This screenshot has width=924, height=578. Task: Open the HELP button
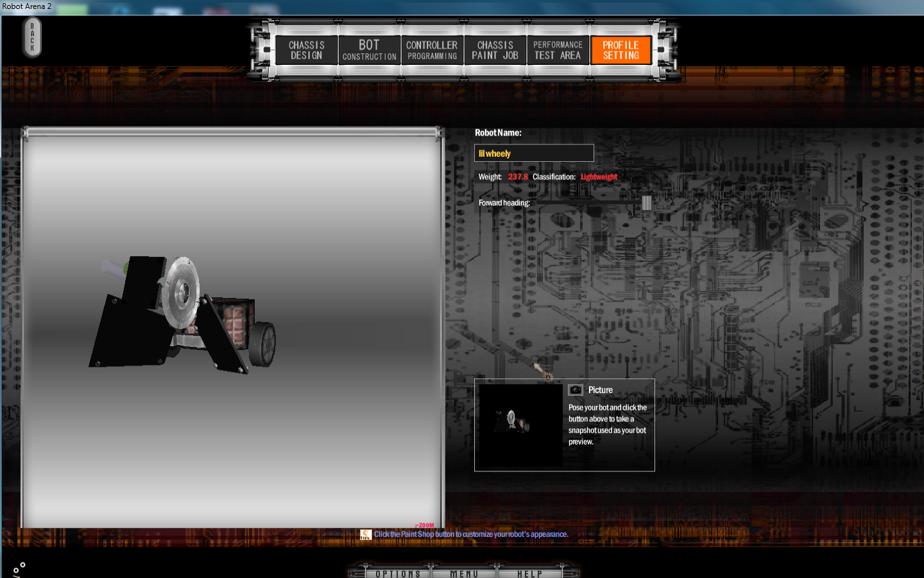(x=530, y=573)
